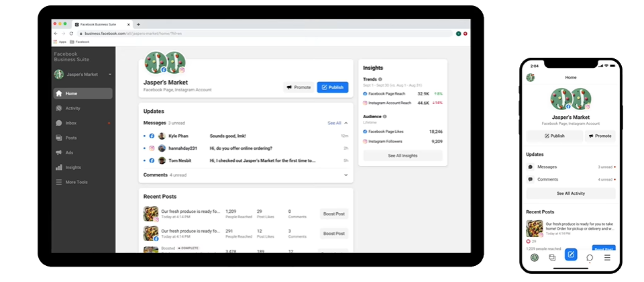Click the browser forward arrow
644x282 pixels.
[x=63, y=34]
